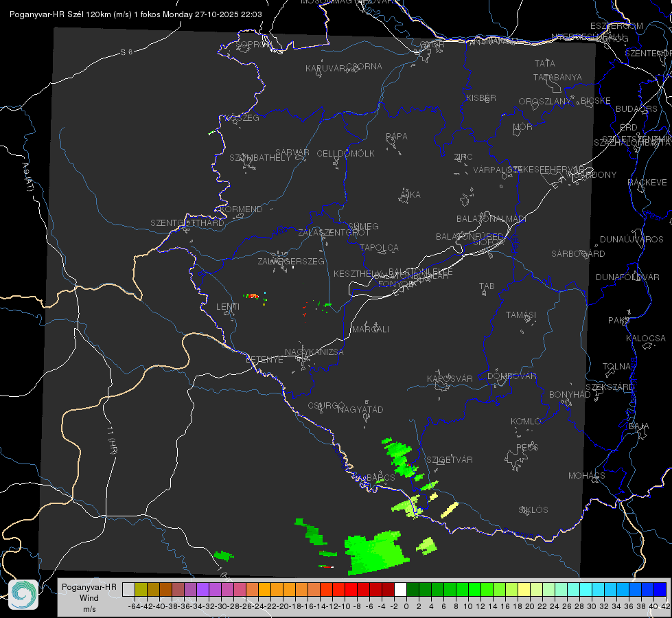Click the BONYHAD city label
This screenshot has height=618, width=672.
[x=570, y=395]
